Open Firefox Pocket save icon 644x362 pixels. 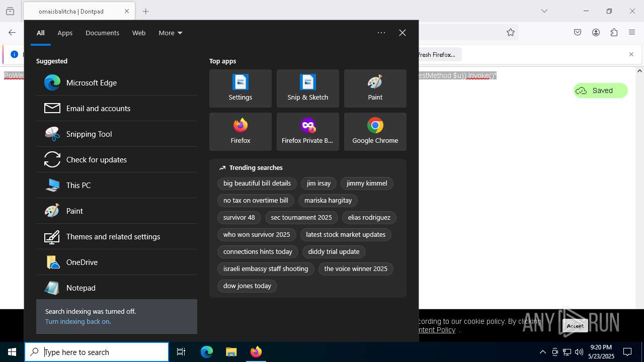coord(578,32)
